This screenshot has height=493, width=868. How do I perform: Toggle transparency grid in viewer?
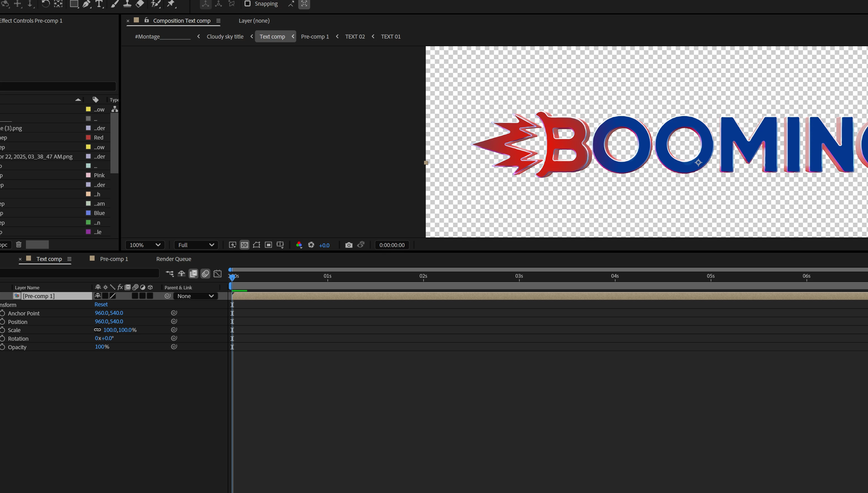click(x=244, y=245)
